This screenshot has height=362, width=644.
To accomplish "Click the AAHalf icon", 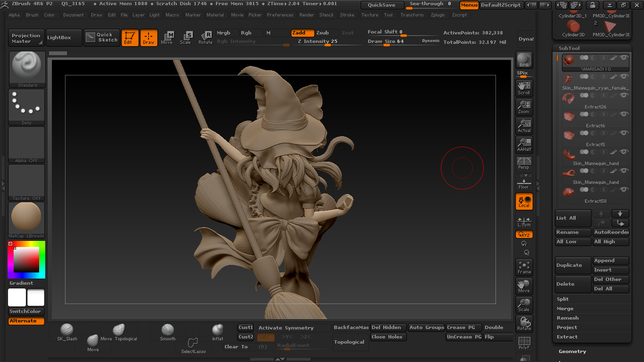I will click(x=524, y=145).
